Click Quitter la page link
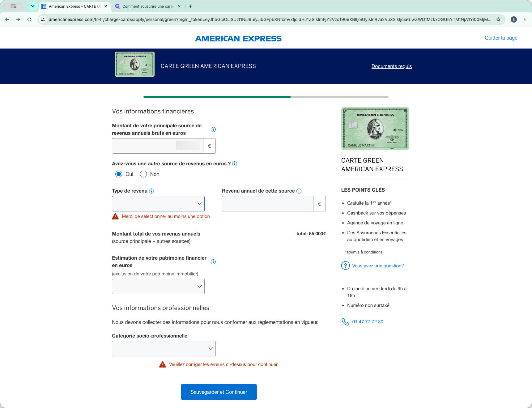The image size is (532, 408). 501,38
